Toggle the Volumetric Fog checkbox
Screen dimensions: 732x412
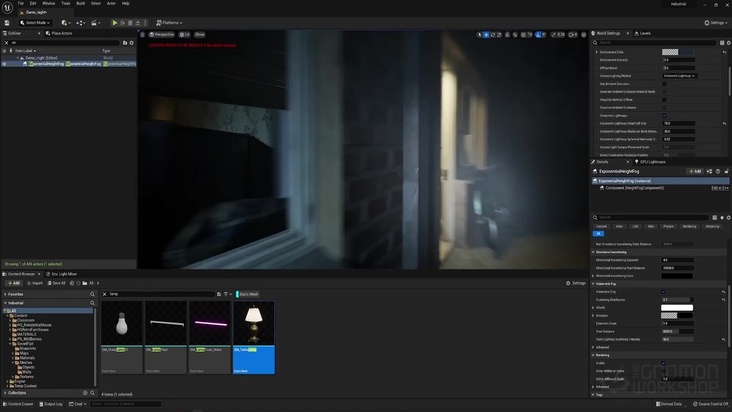coord(663,292)
